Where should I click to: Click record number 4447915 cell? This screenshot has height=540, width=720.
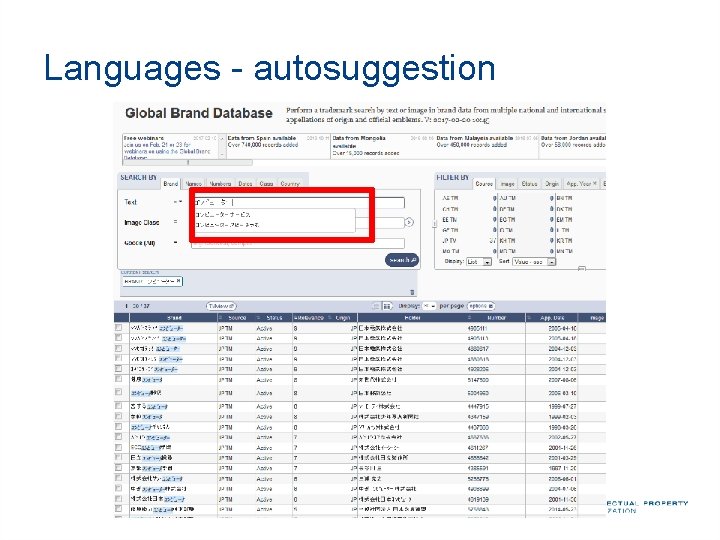click(478, 406)
